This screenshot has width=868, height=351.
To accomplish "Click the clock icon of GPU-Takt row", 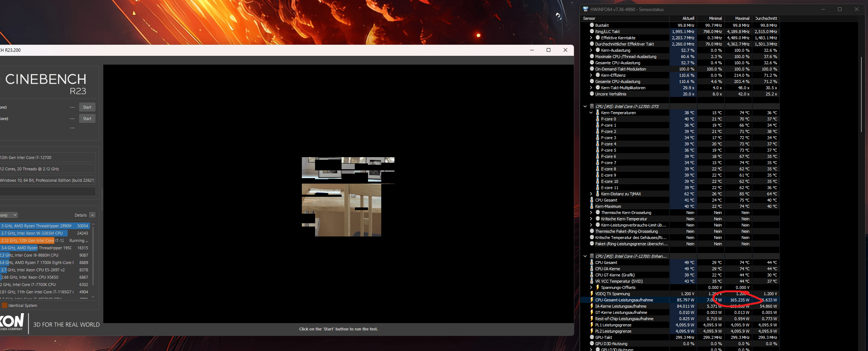I will coord(592,337).
